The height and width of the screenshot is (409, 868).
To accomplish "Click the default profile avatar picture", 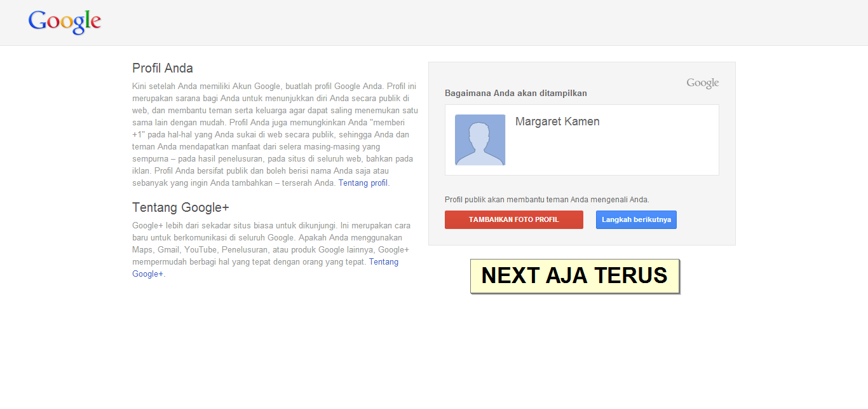I will 480,140.
